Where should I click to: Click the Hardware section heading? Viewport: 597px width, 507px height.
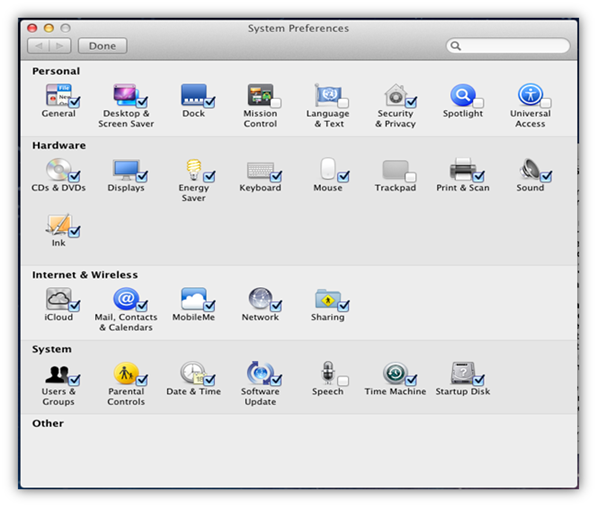click(x=59, y=145)
